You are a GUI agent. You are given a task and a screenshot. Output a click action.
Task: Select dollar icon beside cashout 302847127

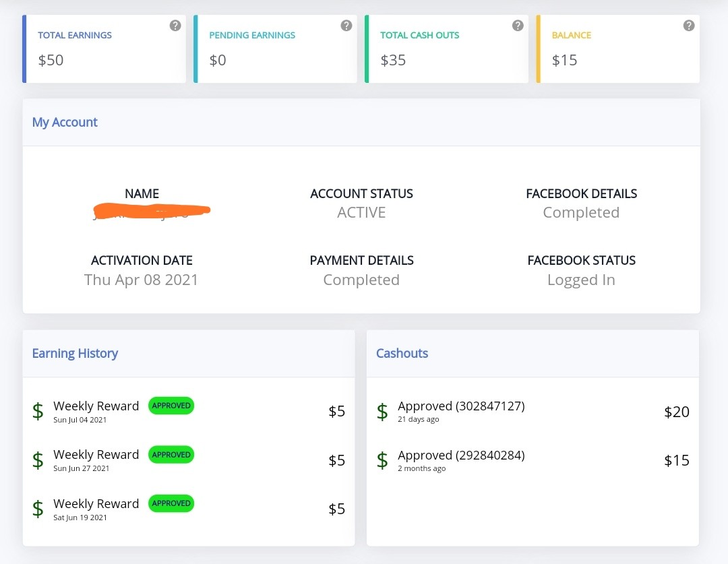click(x=382, y=412)
